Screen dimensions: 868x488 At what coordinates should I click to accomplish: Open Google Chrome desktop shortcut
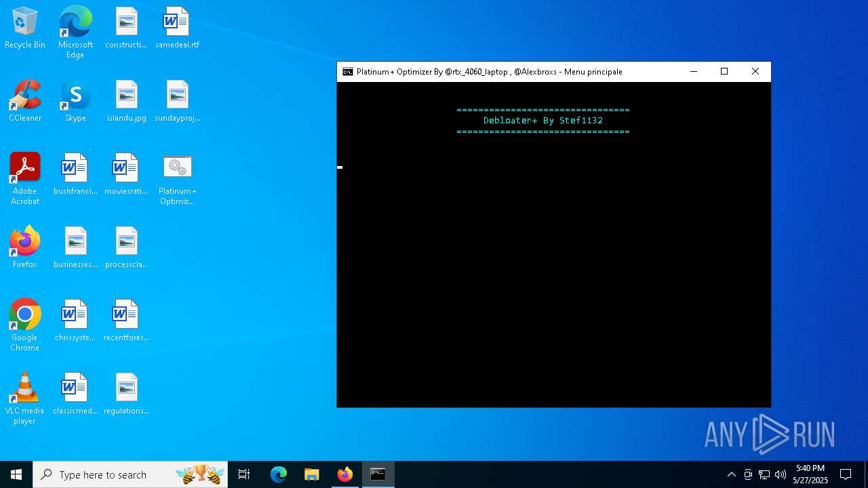tap(25, 325)
